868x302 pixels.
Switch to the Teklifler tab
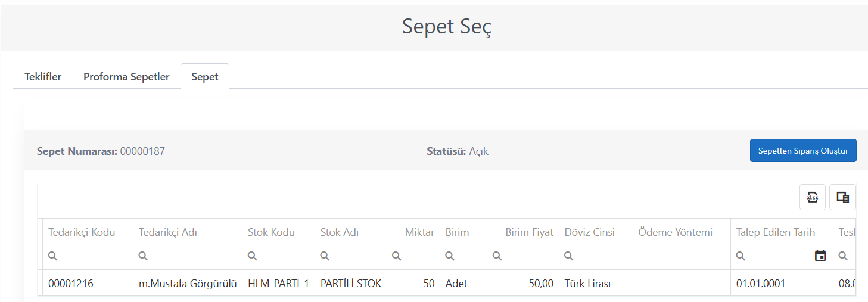click(x=43, y=77)
